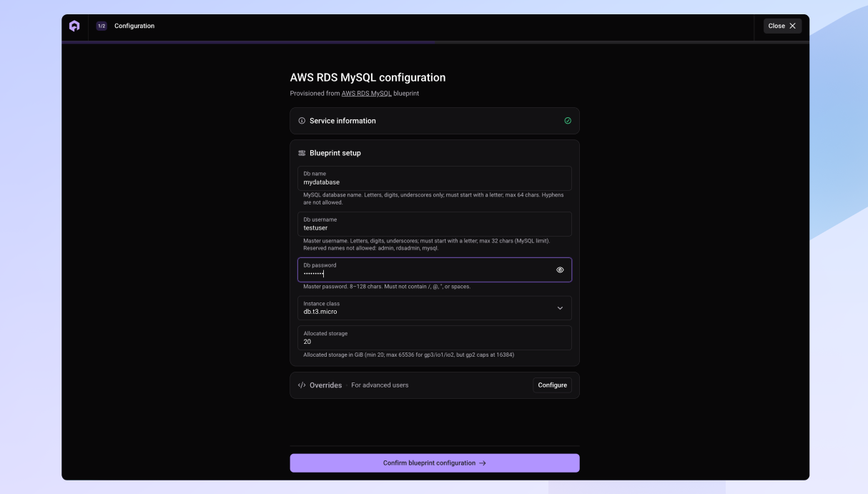
Task: Click the purple progress bar at top
Action: [247, 42]
